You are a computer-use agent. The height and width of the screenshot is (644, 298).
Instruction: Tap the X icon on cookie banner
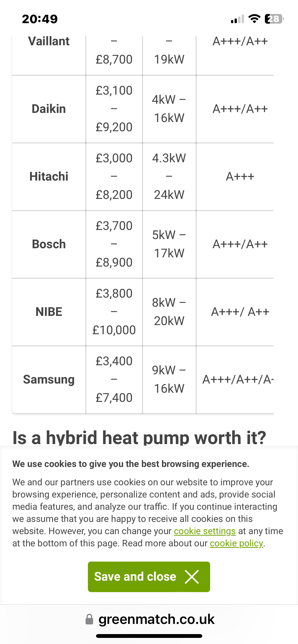point(192,577)
